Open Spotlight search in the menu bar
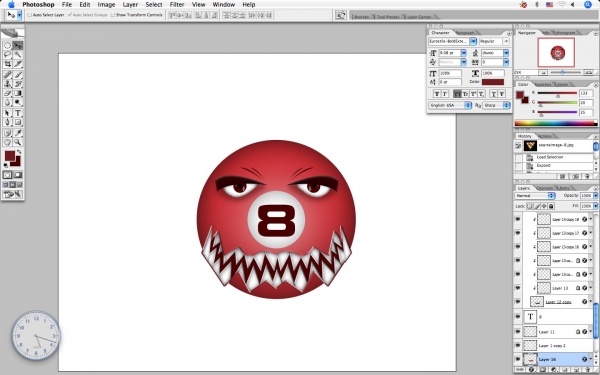Image resolution: width=600 pixels, height=375 pixels. [x=588, y=5]
